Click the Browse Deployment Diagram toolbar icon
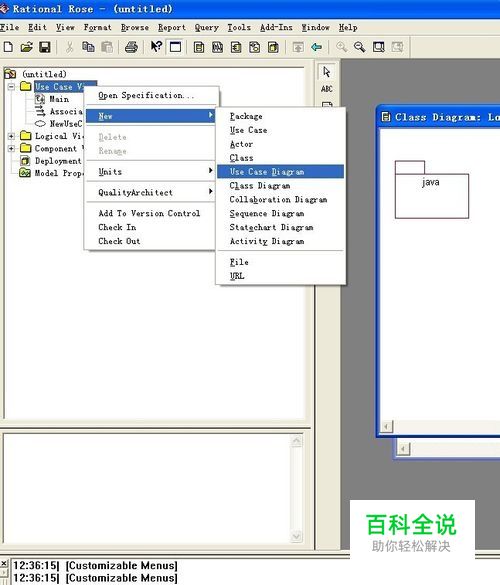Screen dimensions: 500x585 point(273,47)
